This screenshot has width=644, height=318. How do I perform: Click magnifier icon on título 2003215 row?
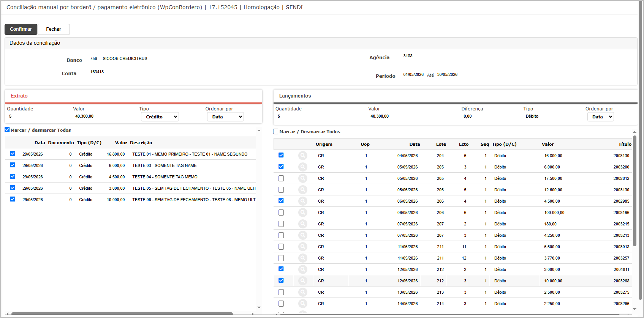coord(302,224)
